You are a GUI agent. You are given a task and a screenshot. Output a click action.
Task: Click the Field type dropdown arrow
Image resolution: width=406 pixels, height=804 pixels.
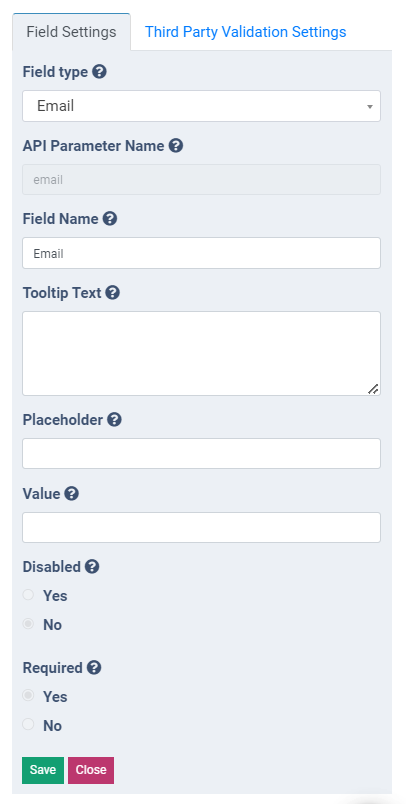pyautogui.click(x=370, y=107)
